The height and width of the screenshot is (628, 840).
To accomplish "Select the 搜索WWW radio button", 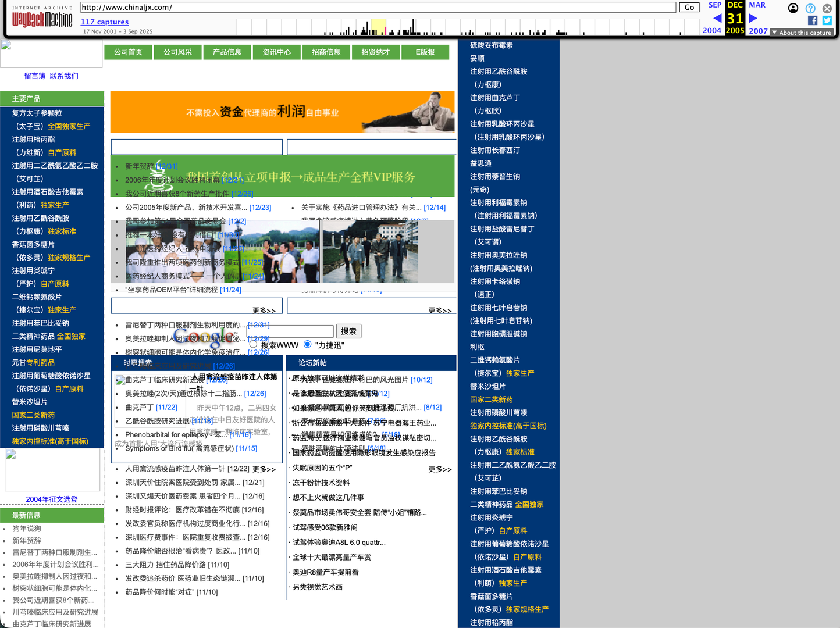I will (253, 344).
